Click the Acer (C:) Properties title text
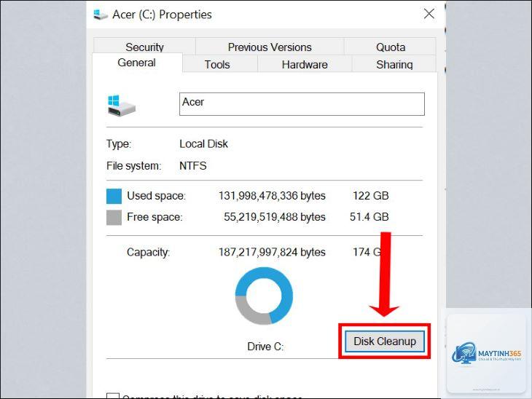Screen dimensions: 532x399 163,15
